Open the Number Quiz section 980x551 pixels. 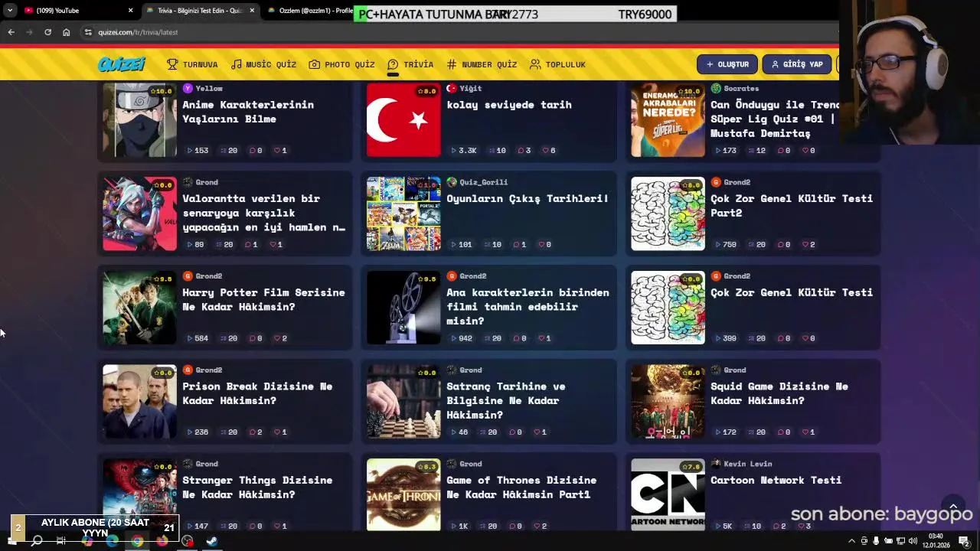(x=482, y=64)
